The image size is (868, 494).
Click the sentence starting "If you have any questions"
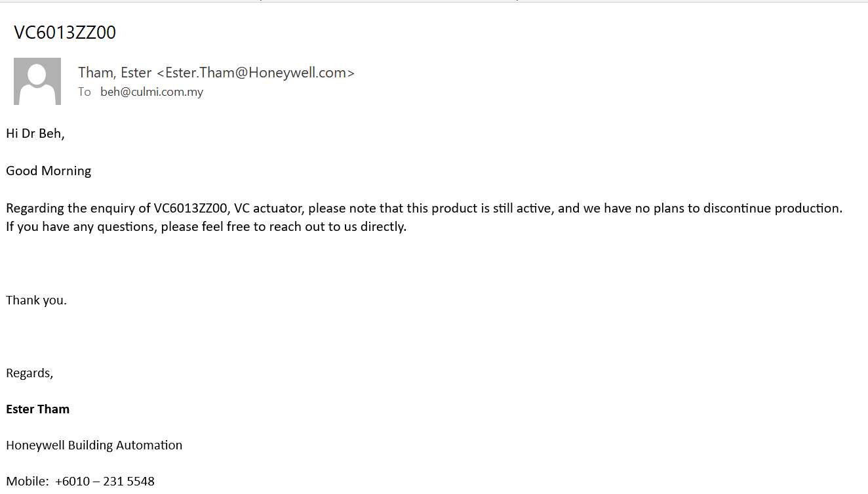click(207, 228)
